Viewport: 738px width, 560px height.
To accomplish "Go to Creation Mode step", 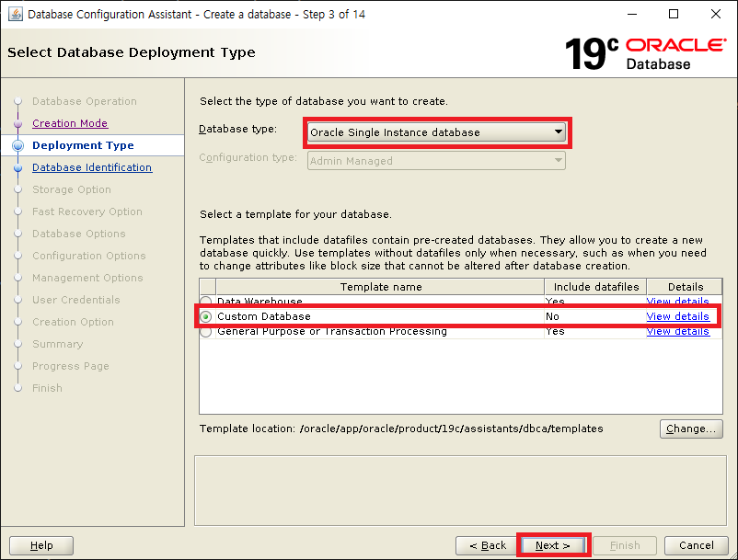I will pos(70,123).
